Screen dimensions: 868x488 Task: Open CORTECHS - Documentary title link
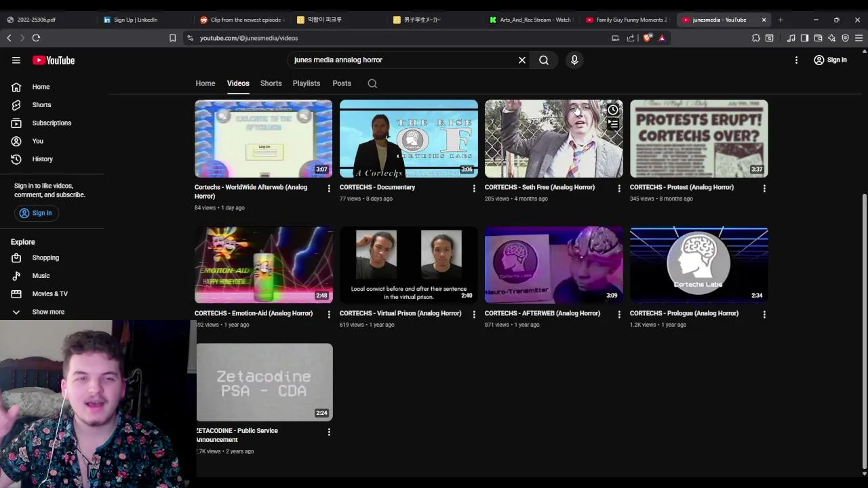click(x=377, y=188)
